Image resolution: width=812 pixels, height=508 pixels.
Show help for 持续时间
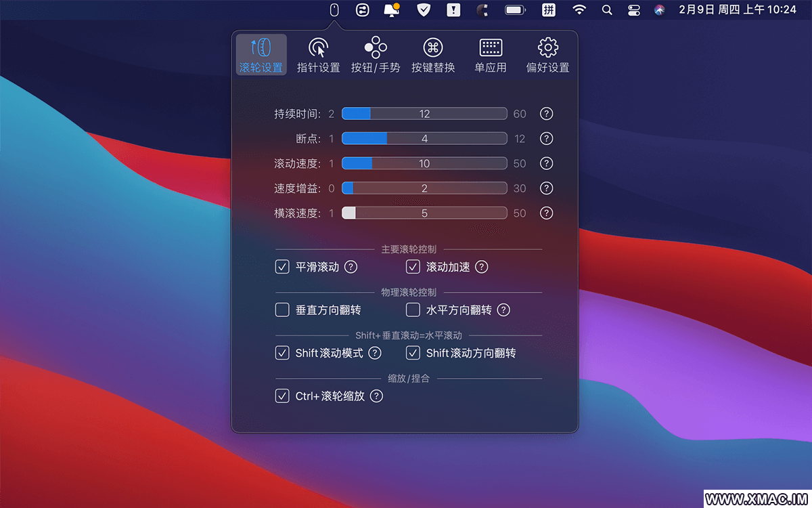[x=547, y=113]
